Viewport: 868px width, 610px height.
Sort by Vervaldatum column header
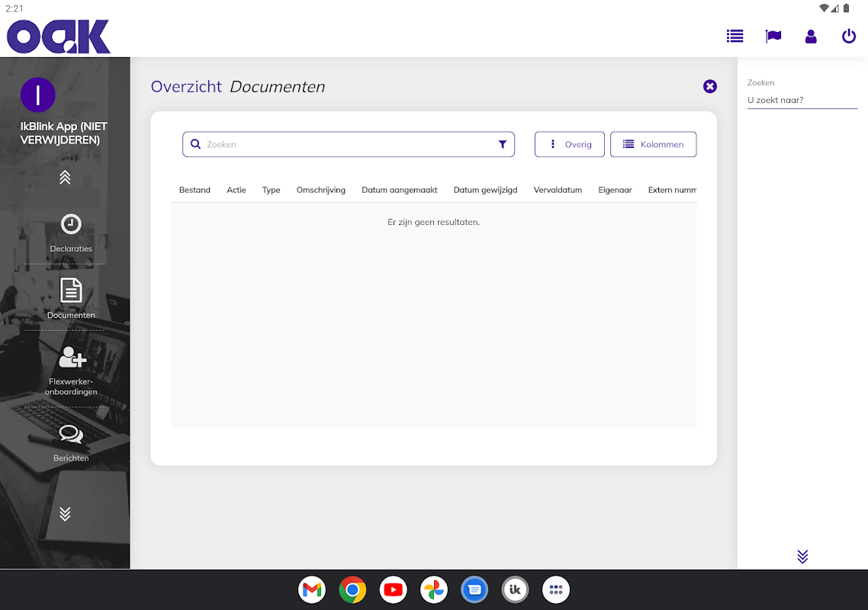click(558, 190)
